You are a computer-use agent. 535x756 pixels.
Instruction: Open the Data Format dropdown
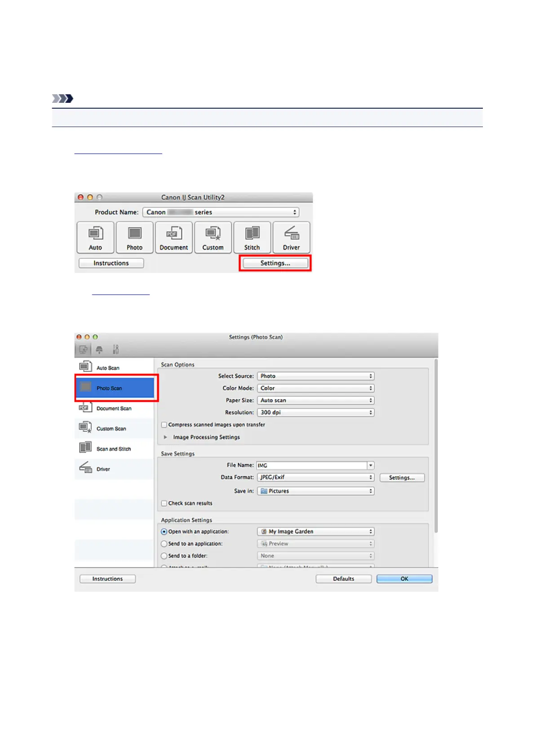(x=316, y=478)
